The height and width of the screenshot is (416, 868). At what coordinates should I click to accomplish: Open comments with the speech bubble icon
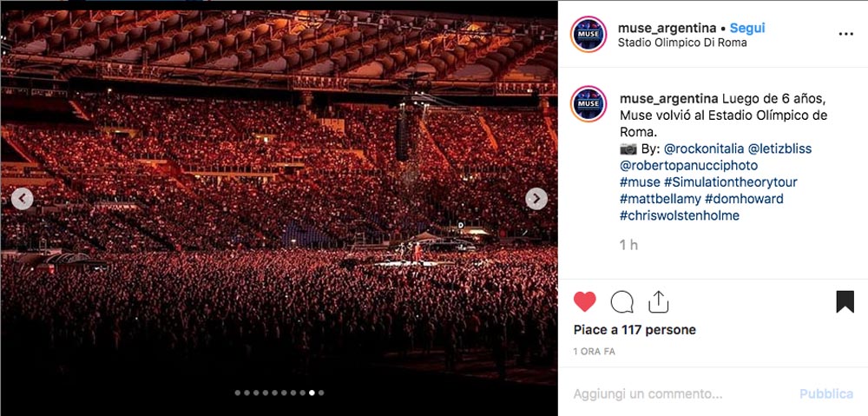tap(621, 302)
